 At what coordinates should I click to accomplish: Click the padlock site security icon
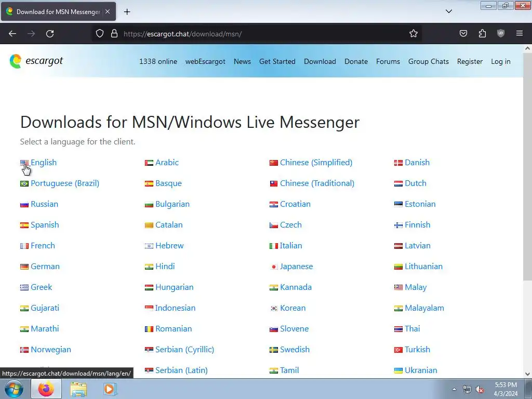(114, 34)
